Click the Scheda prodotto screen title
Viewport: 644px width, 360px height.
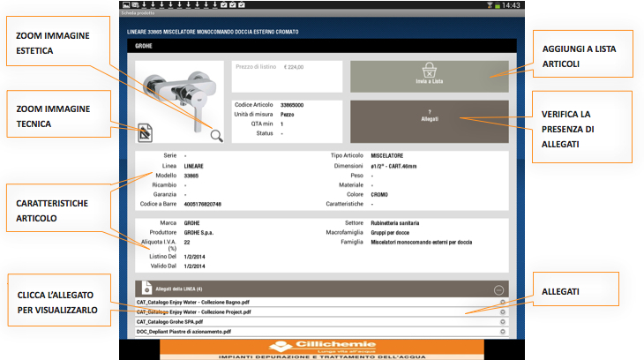click(138, 13)
